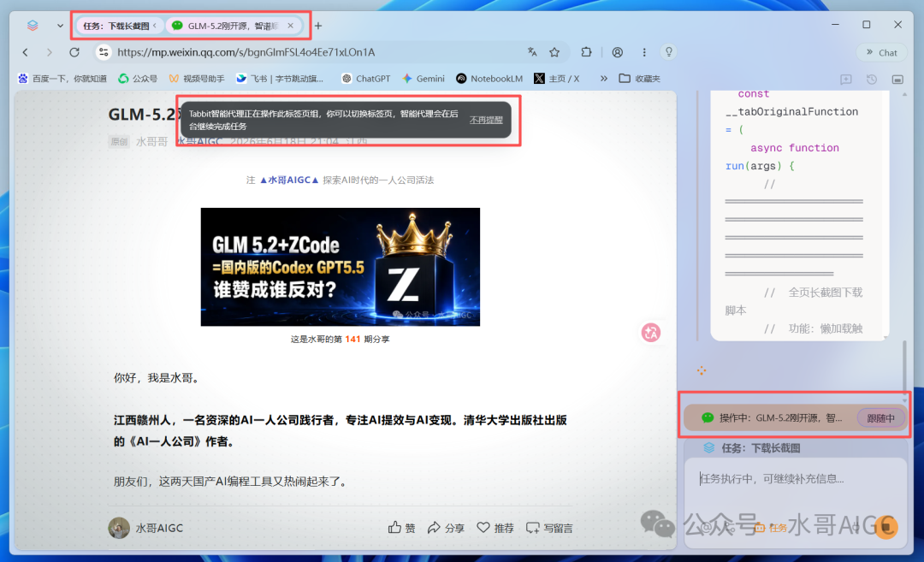The height and width of the screenshot is (562, 924).
Task: Open the 飞书 bookmark
Action: pos(280,79)
